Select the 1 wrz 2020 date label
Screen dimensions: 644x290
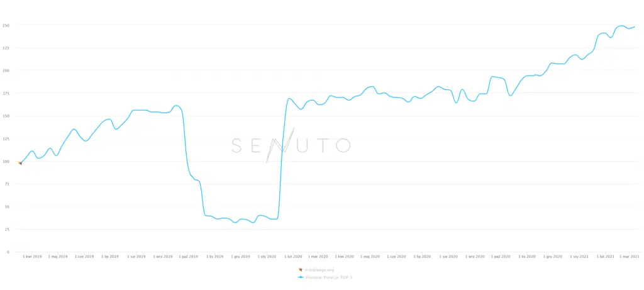pos(475,256)
